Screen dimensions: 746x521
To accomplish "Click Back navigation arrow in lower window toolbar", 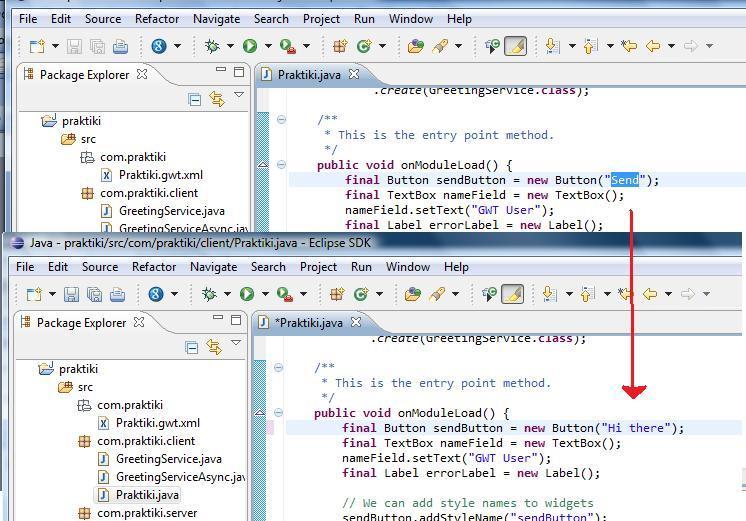I will point(650,294).
